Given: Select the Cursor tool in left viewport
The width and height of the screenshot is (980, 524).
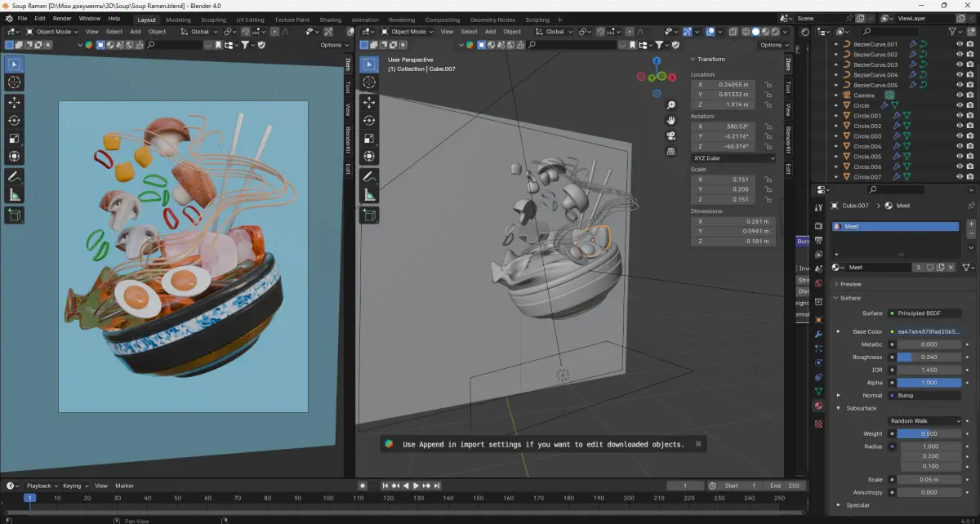Looking at the screenshot, I should coord(15,82).
